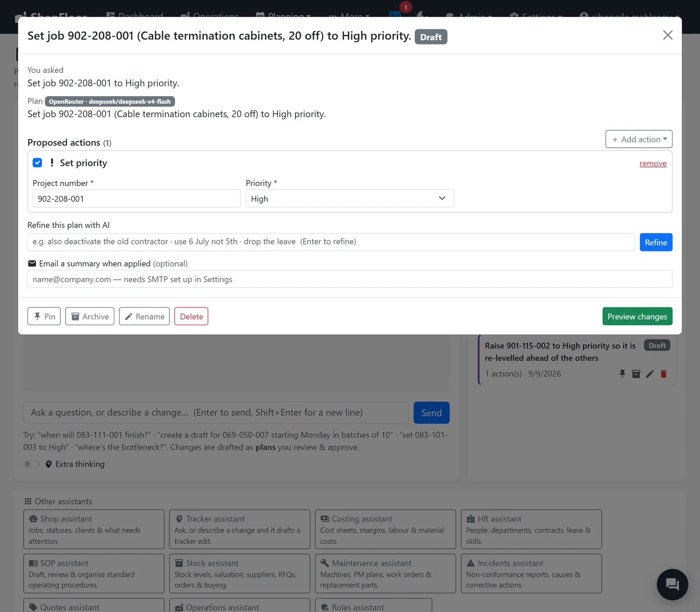
Task: Open the Costing assistant
Action: (x=385, y=529)
